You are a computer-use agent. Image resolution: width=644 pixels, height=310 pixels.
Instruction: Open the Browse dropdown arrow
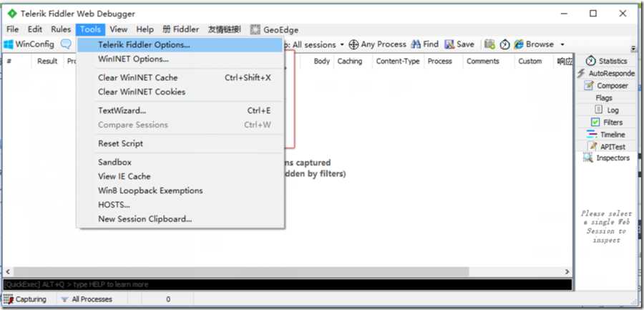click(562, 44)
